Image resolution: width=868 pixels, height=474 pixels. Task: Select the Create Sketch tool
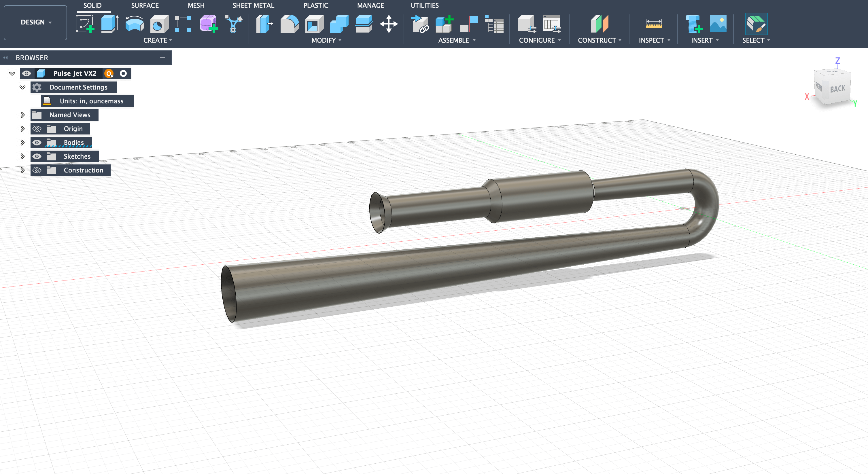click(x=85, y=24)
